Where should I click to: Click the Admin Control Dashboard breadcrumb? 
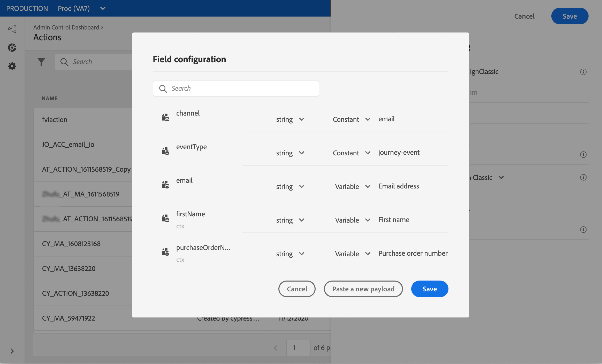66,27
